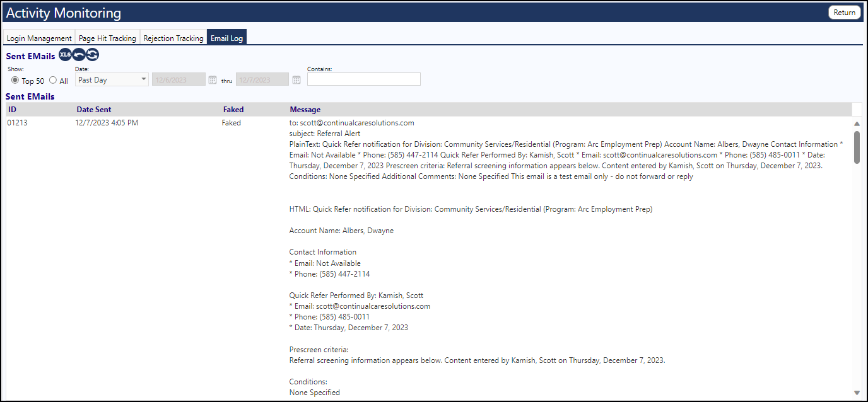The height and width of the screenshot is (402, 868).
Task: Click the 12/7/2023 end date field
Action: [262, 79]
